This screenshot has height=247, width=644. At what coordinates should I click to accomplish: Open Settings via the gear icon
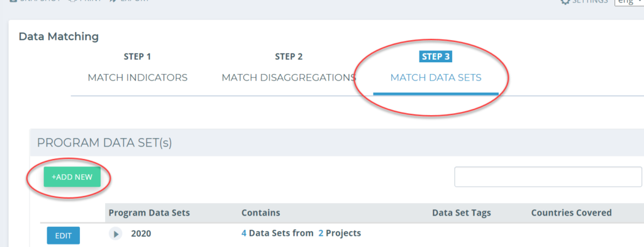565,1
